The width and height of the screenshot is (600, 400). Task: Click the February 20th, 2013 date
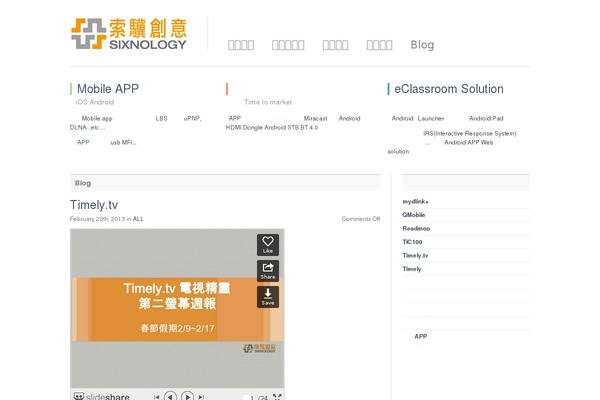(x=97, y=219)
